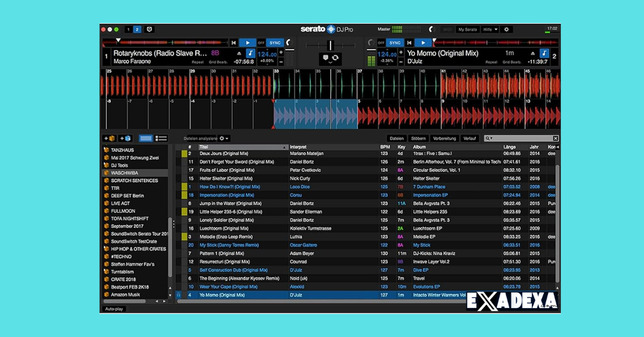Toggle Repeat on the right deck
Image resolution: width=644 pixels, height=337 pixels.
pyautogui.click(x=492, y=62)
